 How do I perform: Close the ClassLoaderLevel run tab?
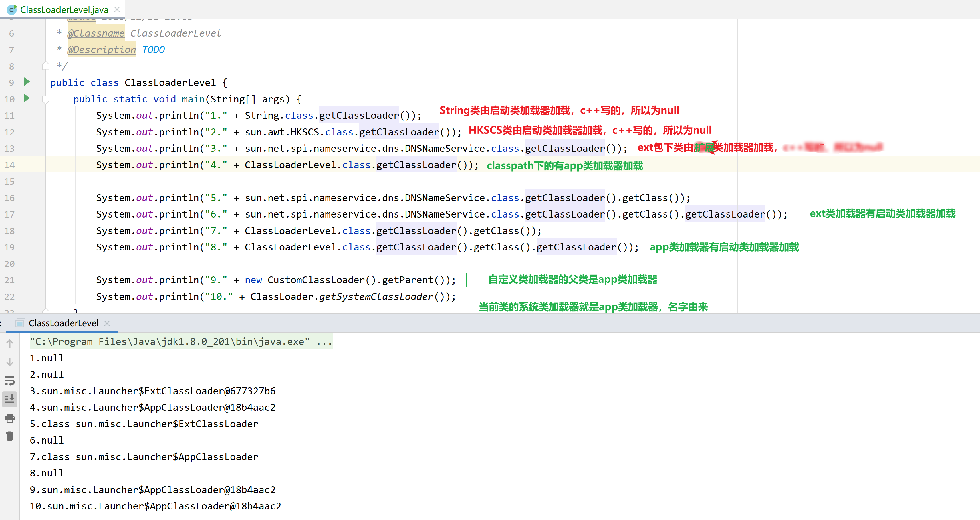point(107,323)
